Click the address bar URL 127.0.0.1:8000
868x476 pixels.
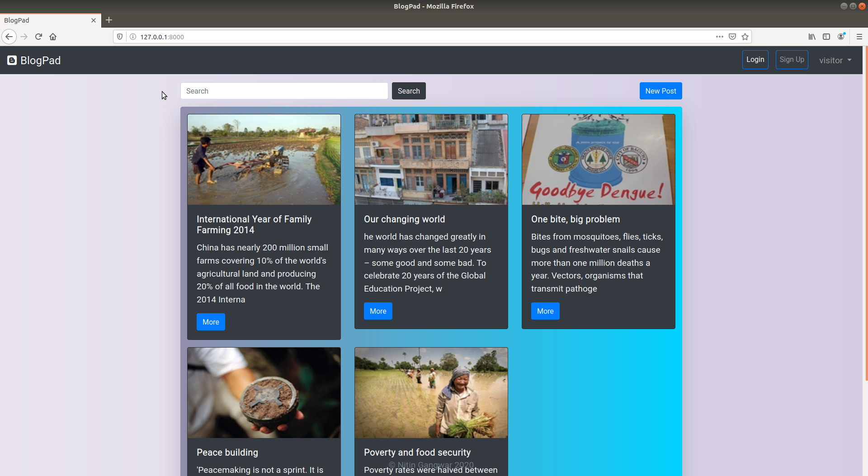tap(162, 37)
